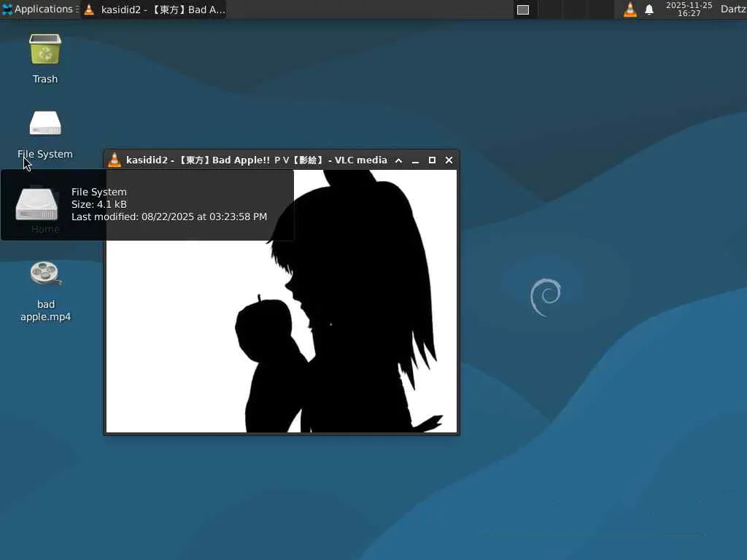The width and height of the screenshot is (747, 560).
Task: Select the File System drive icon on the desktop
Action: (45, 123)
